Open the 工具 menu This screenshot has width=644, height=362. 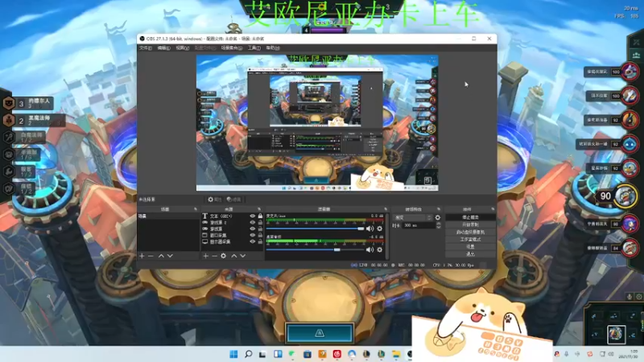(x=254, y=48)
